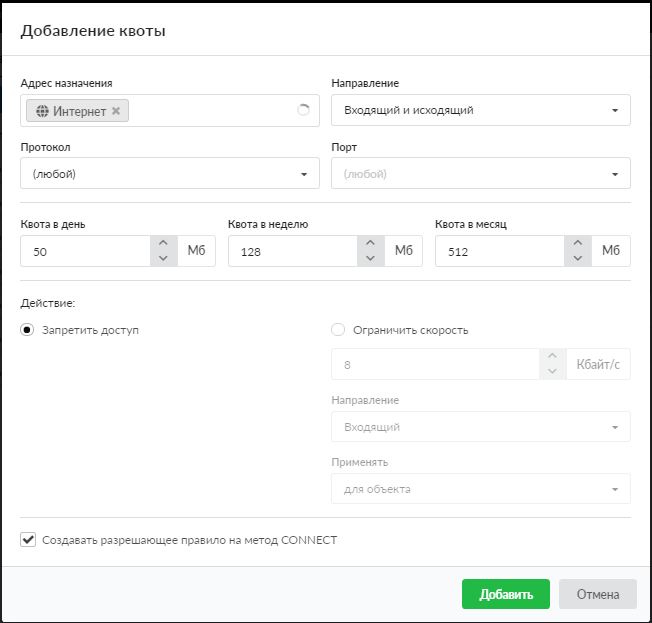
Task: Click the globe icon in Интернет tag
Action: tap(42, 111)
